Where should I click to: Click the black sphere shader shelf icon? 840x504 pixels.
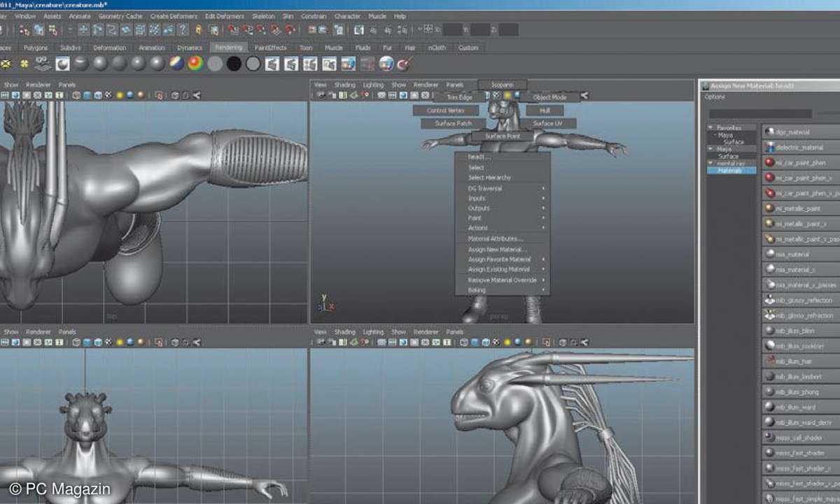(234, 64)
